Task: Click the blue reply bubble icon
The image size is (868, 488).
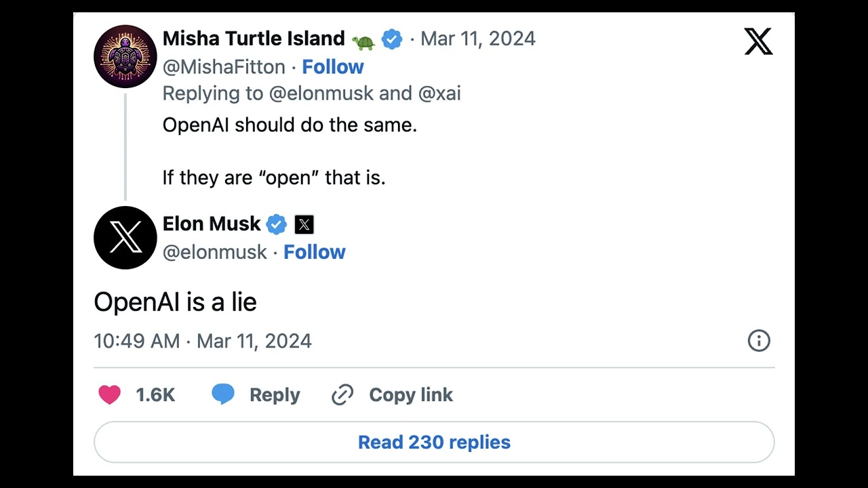Action: click(x=222, y=394)
